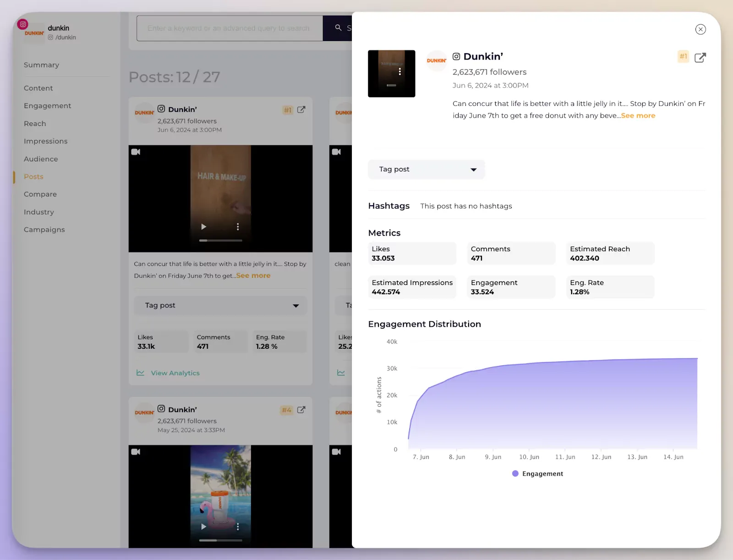Open Tag post dropdown on Jun 6 card

tap(220, 305)
